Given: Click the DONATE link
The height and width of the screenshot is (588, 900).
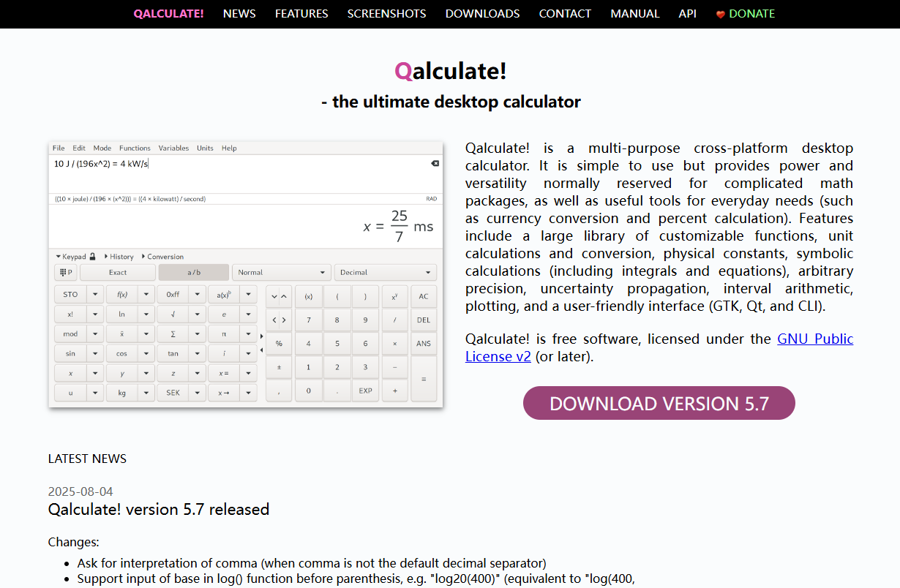Looking at the screenshot, I should [751, 14].
